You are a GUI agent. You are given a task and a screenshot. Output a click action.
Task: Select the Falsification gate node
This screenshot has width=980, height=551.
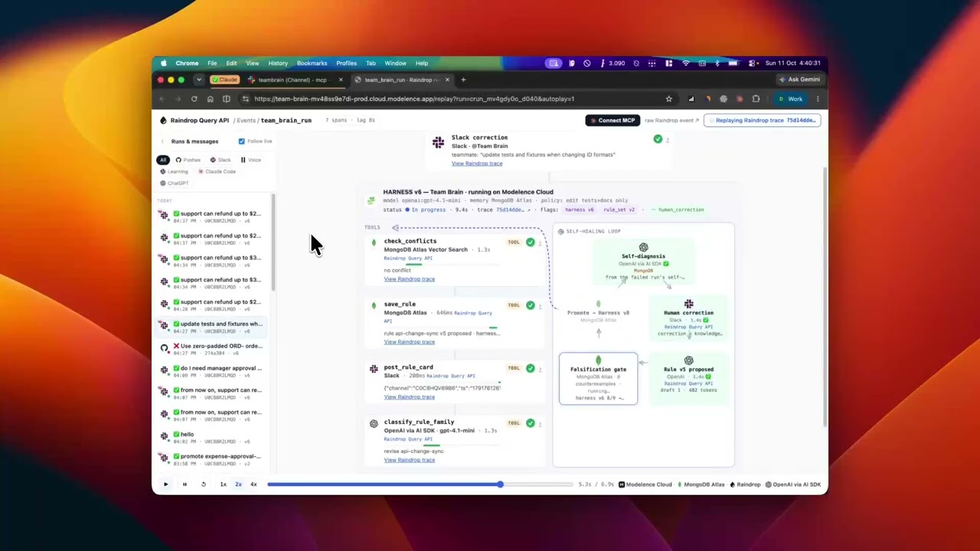coord(598,378)
